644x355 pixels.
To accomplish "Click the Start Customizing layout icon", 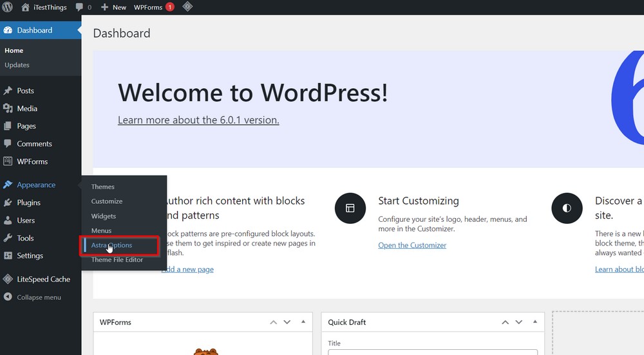I will tap(350, 208).
